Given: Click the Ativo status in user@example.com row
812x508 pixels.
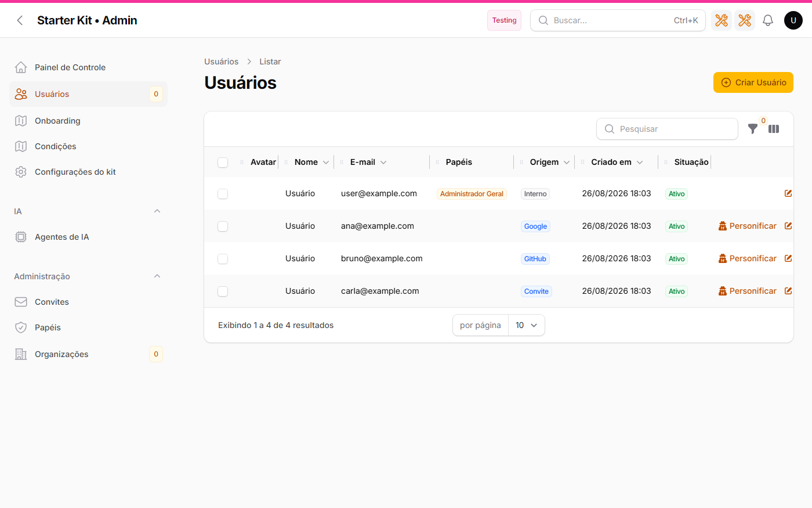Looking at the screenshot, I should click(x=676, y=194).
